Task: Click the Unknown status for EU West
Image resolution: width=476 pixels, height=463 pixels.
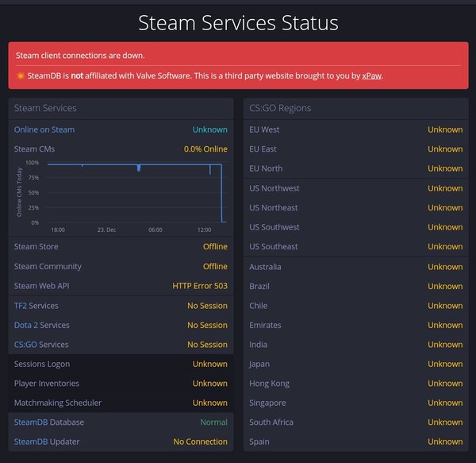Action: (x=445, y=129)
